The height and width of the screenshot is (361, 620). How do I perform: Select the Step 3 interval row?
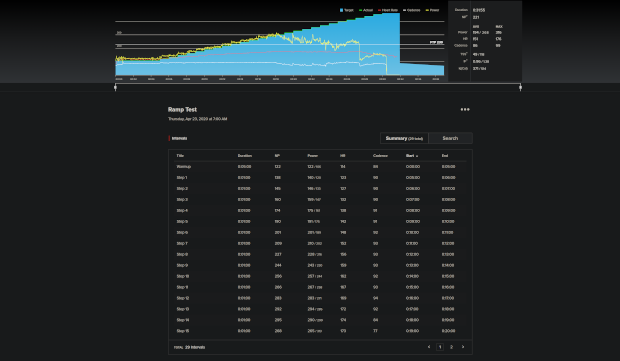click(x=320, y=200)
